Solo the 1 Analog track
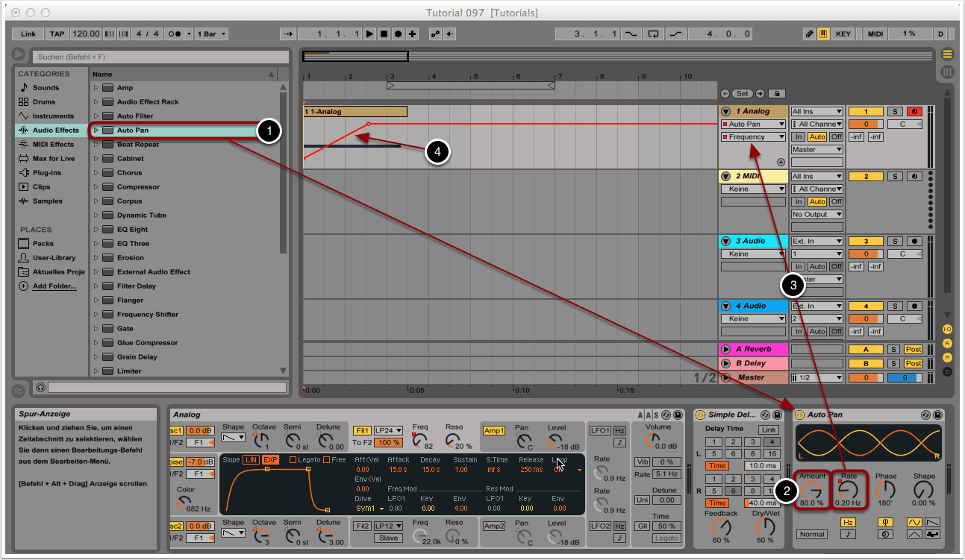This screenshot has height=560, width=965. click(895, 111)
